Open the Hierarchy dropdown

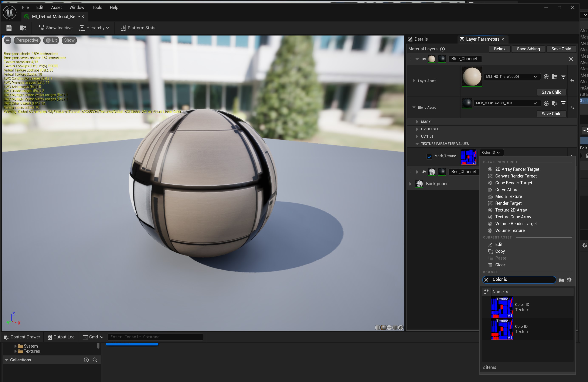94,28
